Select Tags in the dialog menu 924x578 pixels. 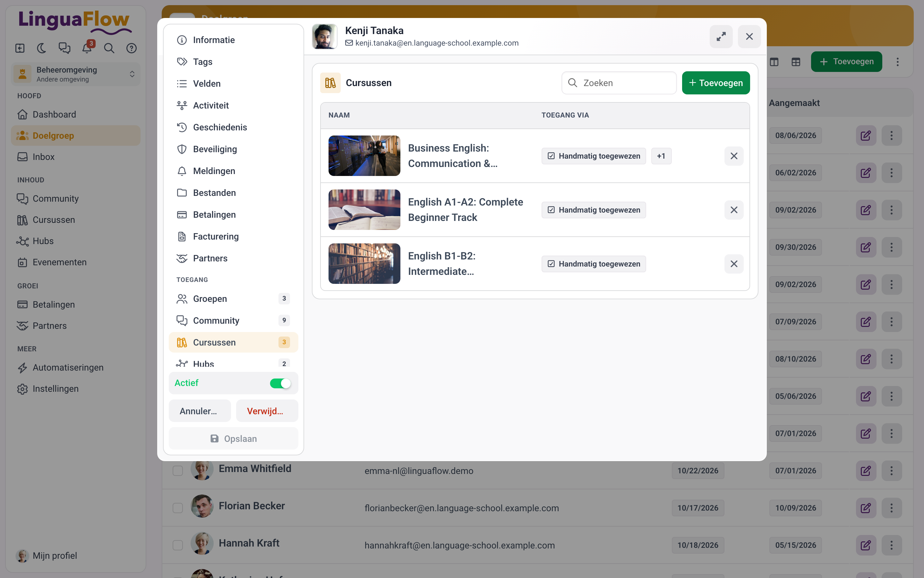point(233,62)
